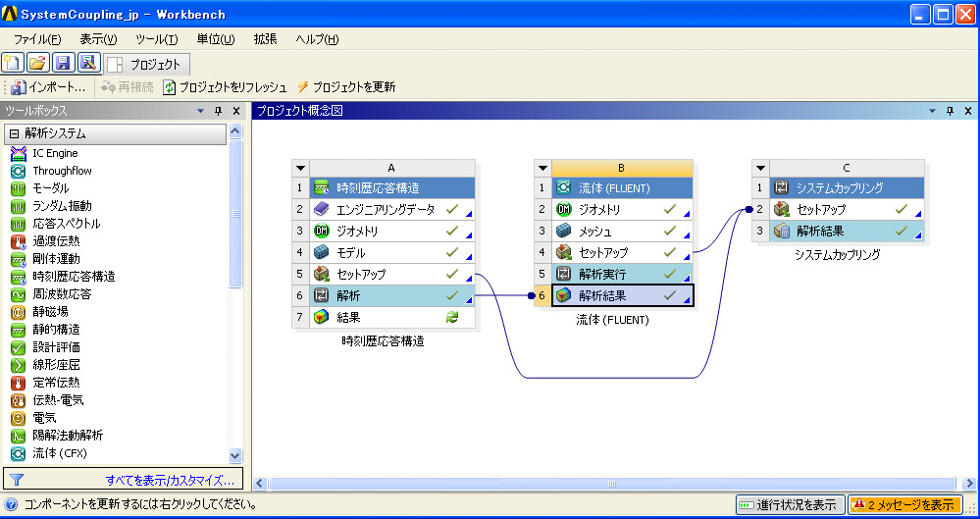
Task: Open system A header dropdown arrow
Action: click(300, 168)
